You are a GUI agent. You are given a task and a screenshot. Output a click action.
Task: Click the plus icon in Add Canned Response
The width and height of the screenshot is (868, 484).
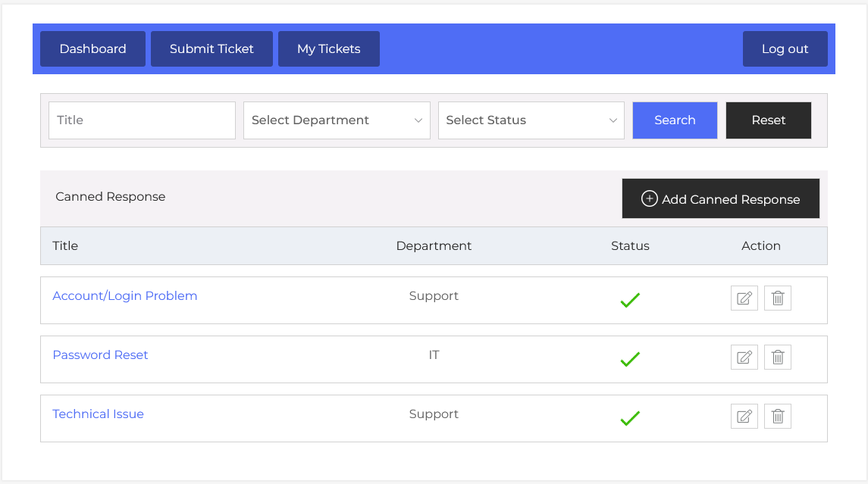click(650, 198)
